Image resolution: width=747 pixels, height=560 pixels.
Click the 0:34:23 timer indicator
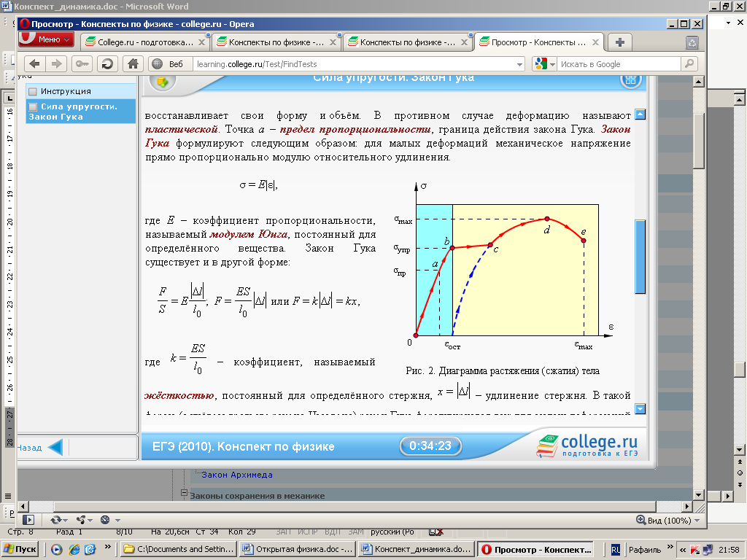pos(430,446)
